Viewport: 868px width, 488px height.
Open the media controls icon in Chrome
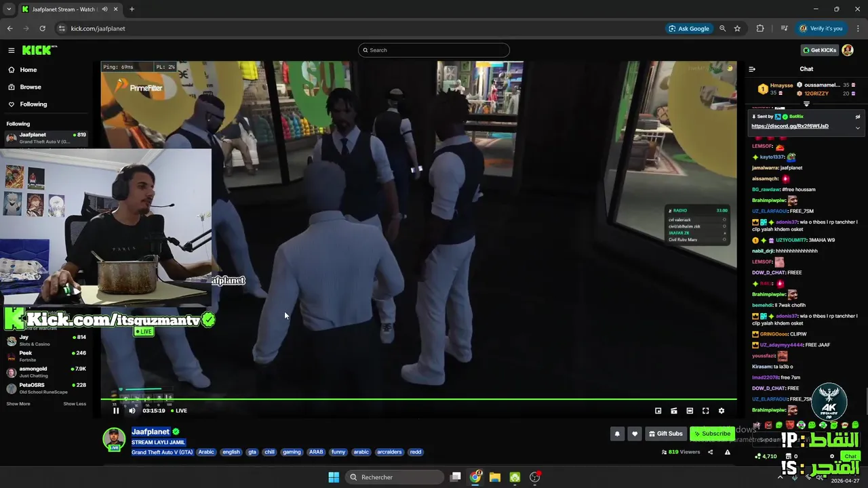(784, 28)
